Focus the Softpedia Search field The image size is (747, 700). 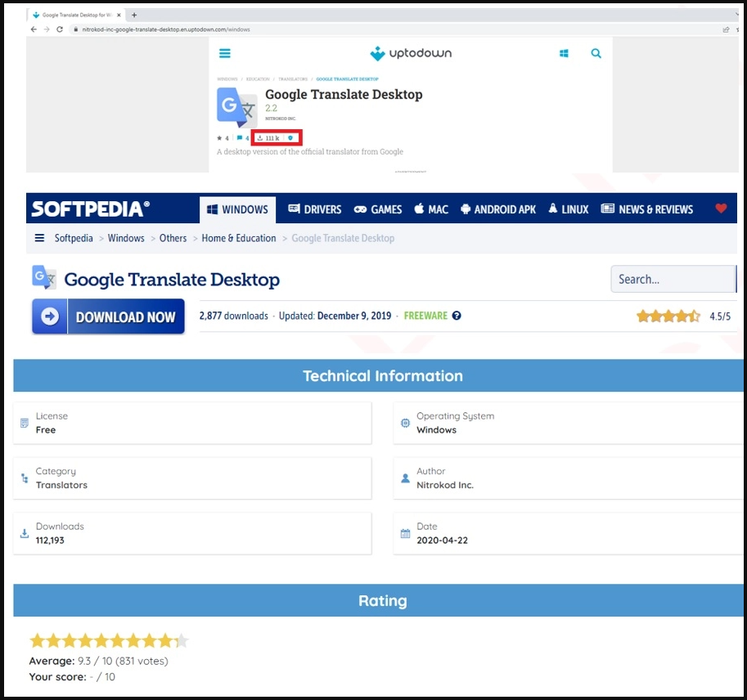[673, 279]
